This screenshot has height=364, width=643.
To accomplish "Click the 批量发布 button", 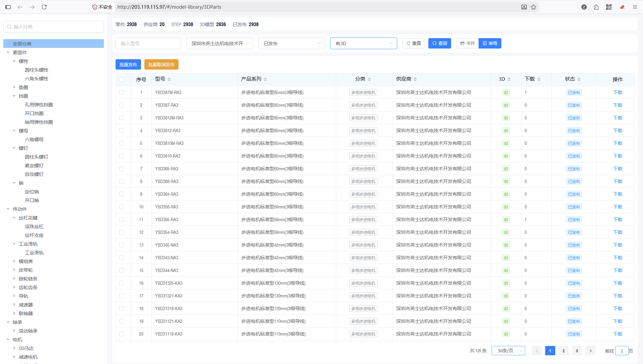I will [128, 65].
